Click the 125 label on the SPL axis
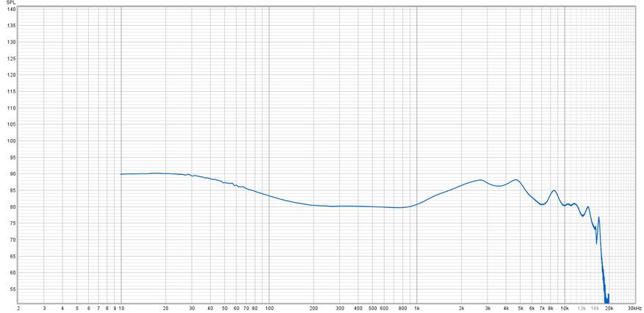Viewport: 644px width, 313px height. pyautogui.click(x=11, y=58)
